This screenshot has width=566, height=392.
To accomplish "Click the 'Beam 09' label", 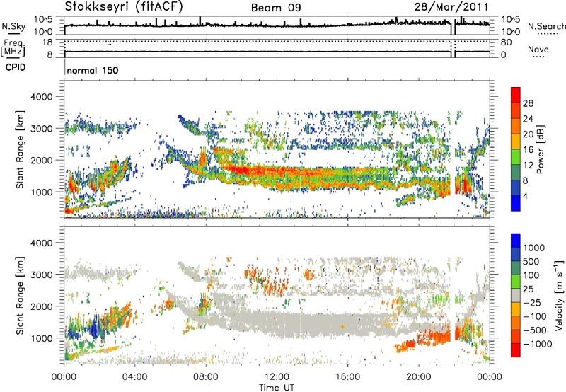I will 276,8.
